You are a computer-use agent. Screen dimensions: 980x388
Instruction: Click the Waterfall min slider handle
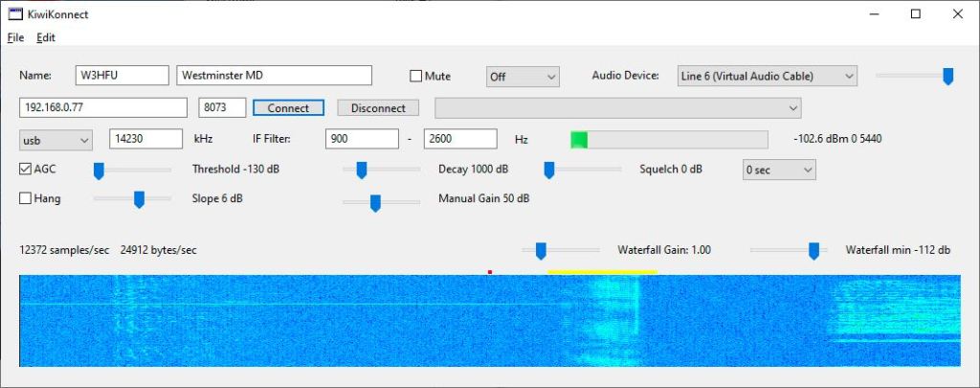click(x=813, y=251)
